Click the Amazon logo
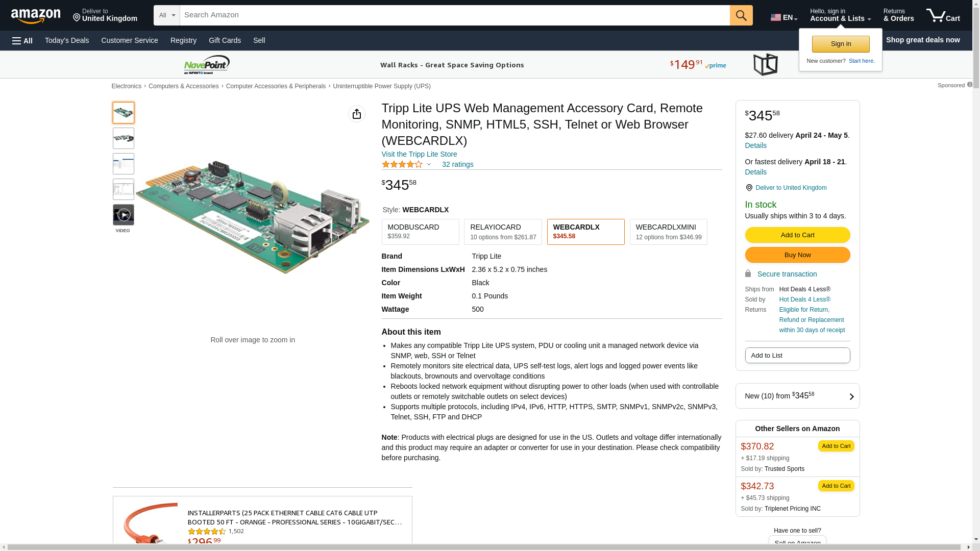Viewport: 980px width, 551px height. (x=36, y=16)
